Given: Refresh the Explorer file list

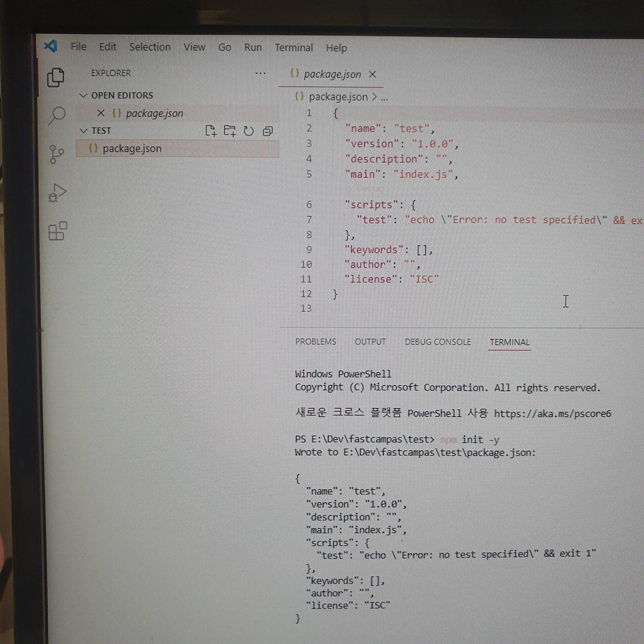Looking at the screenshot, I should (x=249, y=131).
